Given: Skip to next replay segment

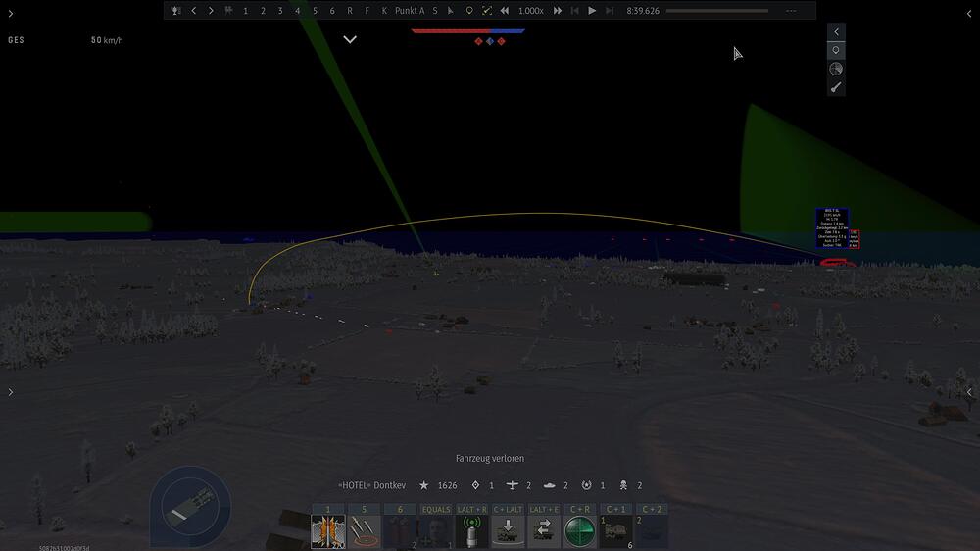Looking at the screenshot, I should point(610,11).
